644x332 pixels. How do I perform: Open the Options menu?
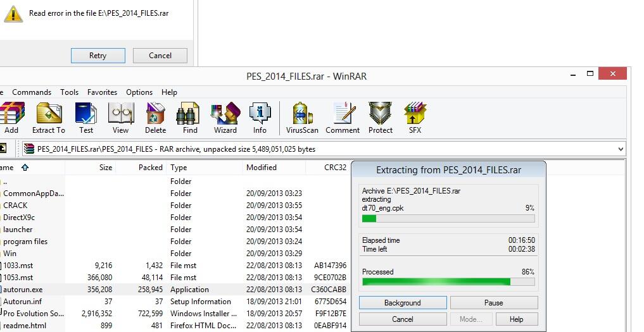click(139, 92)
